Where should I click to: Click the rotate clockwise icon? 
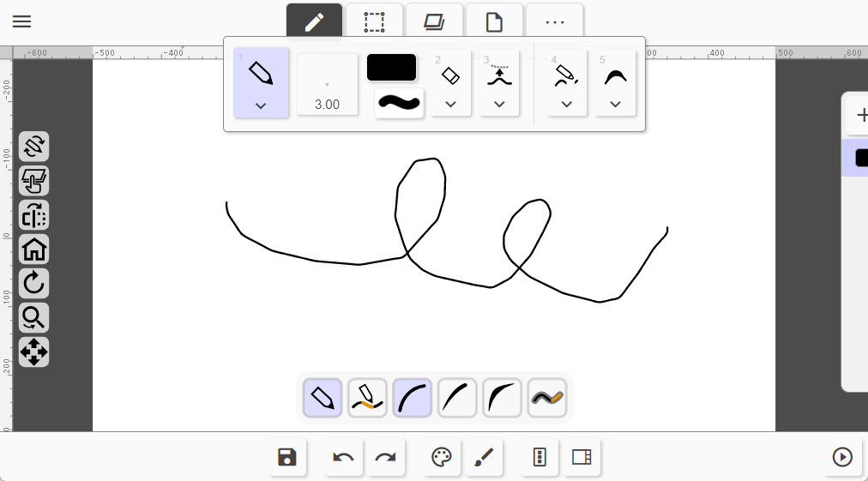[33, 284]
